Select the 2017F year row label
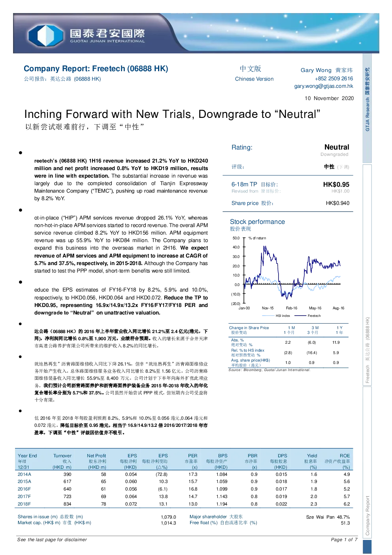Image resolution: width=392 pixels, height=555 pixels. point(24,496)
